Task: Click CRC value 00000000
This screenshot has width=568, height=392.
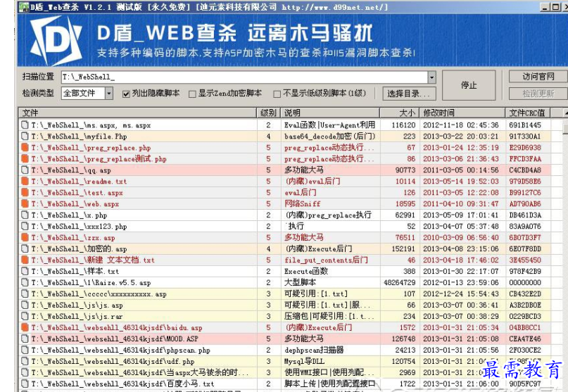Action: pyautogui.click(x=525, y=282)
